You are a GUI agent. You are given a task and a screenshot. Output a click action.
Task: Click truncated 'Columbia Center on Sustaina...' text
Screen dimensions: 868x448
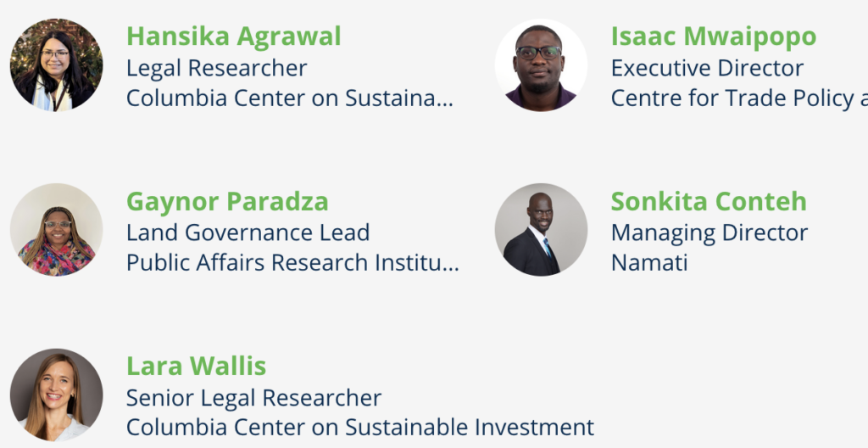click(290, 98)
